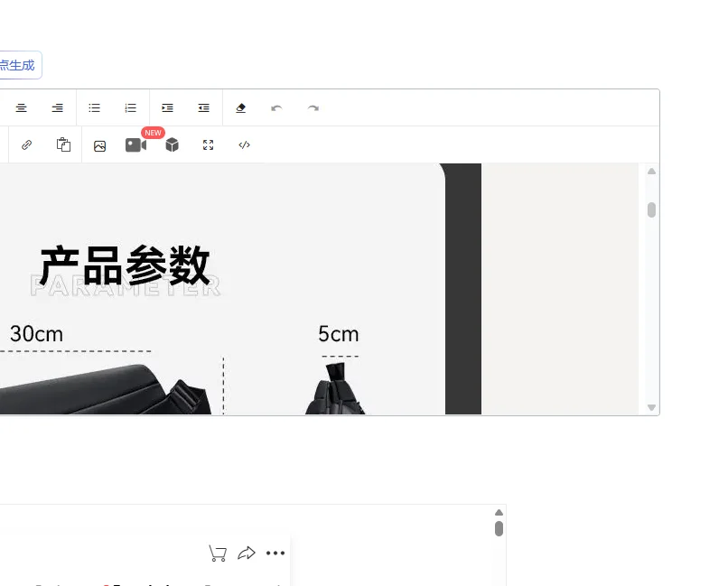This screenshot has height=586, width=728.
Task: Open the three-dots more menu
Action: coord(275,553)
